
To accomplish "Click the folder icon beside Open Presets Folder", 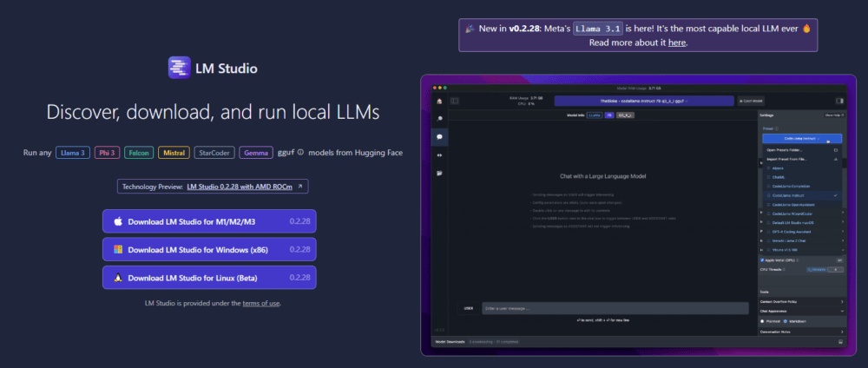I will click(x=836, y=150).
